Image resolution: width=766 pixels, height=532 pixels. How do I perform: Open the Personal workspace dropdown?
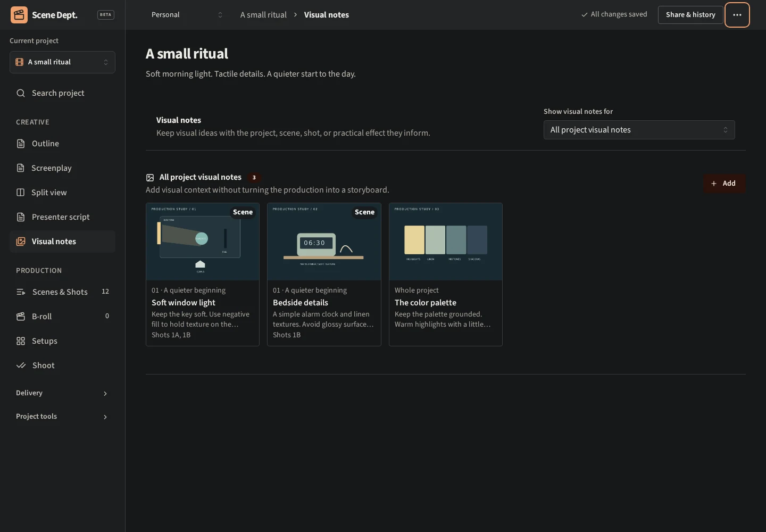pos(187,15)
